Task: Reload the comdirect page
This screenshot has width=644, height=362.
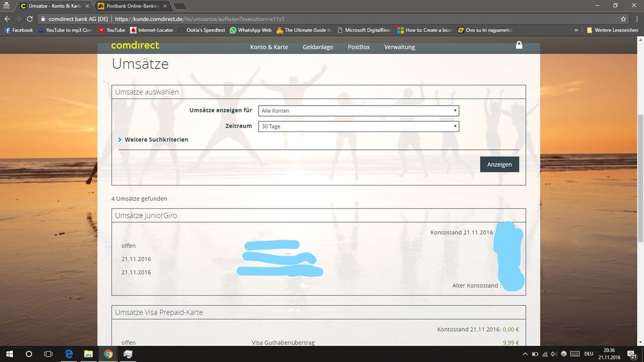Action: click(30, 19)
